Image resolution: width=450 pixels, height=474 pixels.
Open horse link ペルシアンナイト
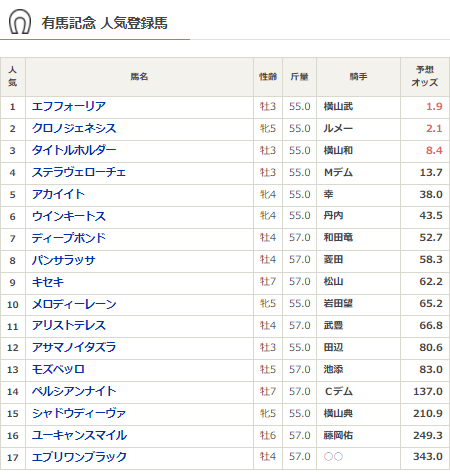[x=74, y=392]
